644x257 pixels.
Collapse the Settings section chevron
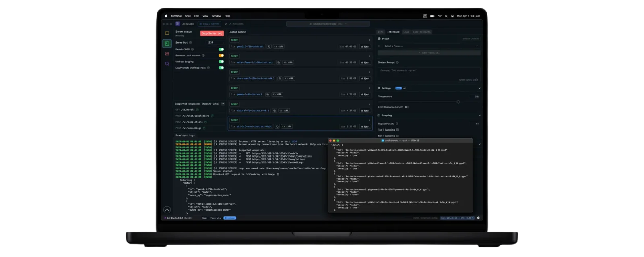tap(479, 88)
